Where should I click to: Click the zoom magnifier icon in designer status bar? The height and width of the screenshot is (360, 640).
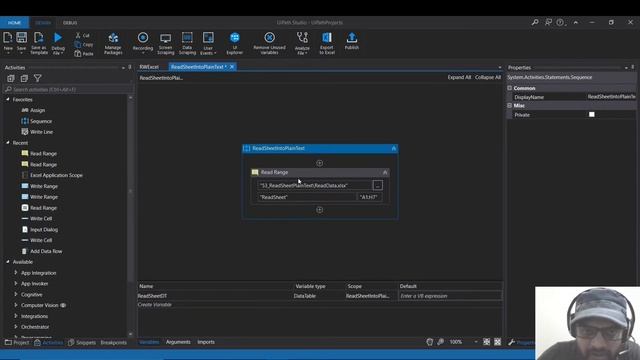click(440, 342)
